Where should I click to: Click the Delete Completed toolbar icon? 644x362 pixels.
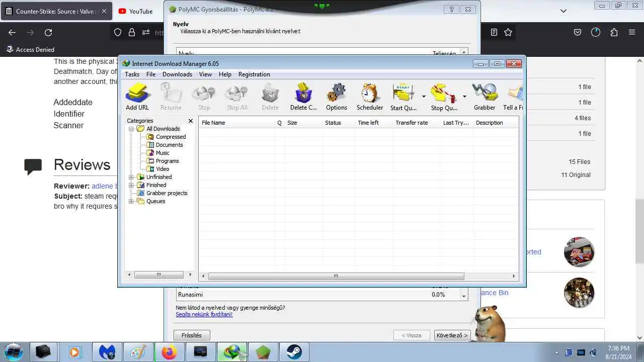303,97
